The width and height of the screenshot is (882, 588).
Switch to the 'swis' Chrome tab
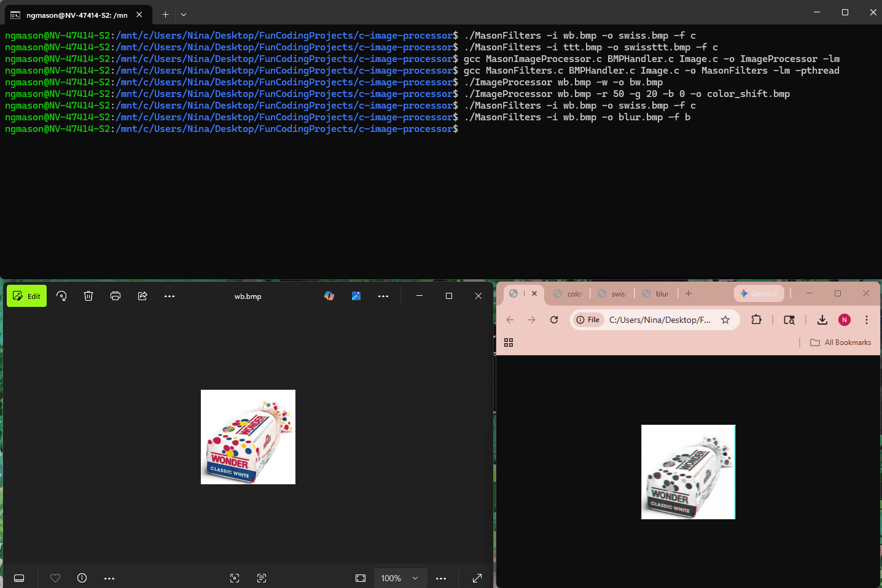[x=613, y=293]
